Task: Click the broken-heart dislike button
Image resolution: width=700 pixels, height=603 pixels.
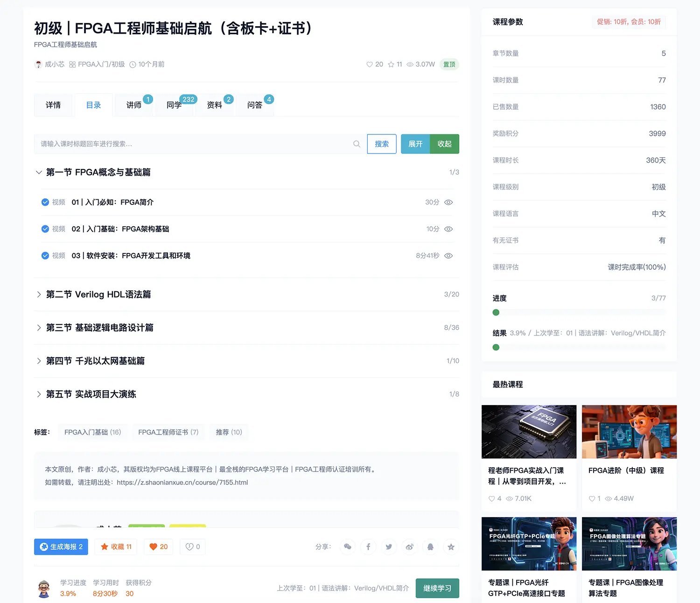Action: tap(193, 547)
